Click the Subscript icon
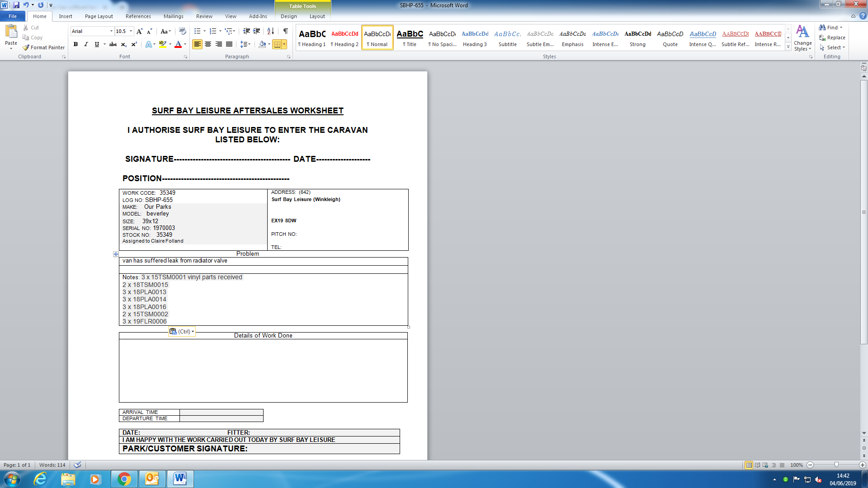 123,44
